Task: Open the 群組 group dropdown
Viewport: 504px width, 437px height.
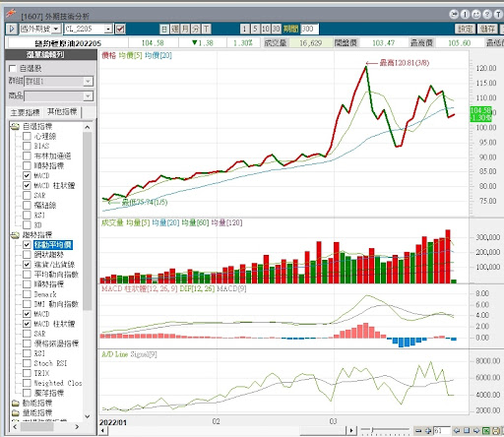Action: pos(88,81)
